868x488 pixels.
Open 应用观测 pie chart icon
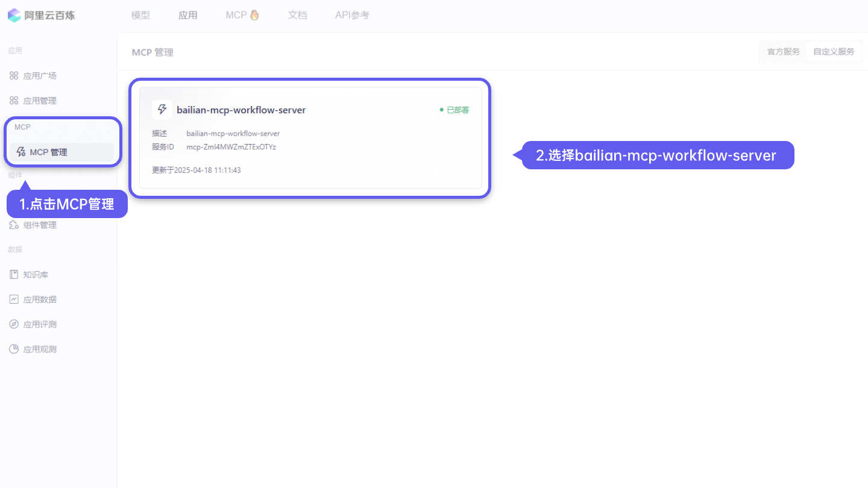coord(13,348)
